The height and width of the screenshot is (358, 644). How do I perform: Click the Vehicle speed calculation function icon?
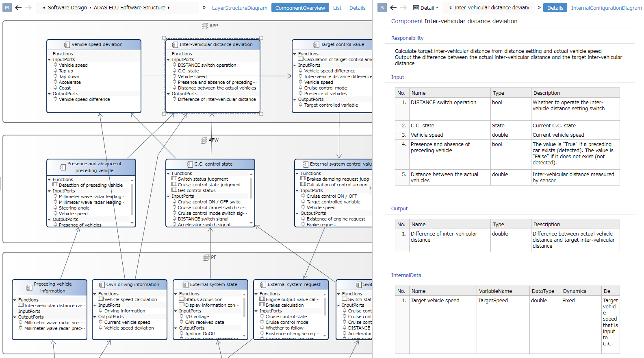(101, 299)
